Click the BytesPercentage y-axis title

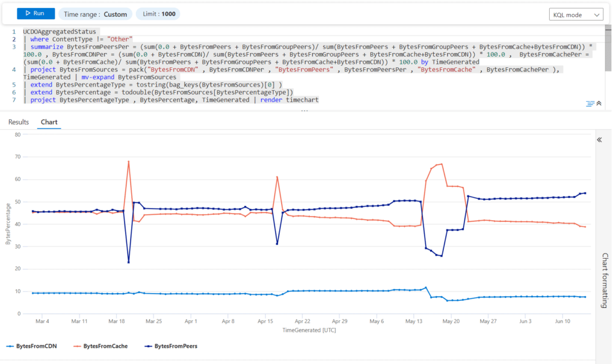[8, 224]
